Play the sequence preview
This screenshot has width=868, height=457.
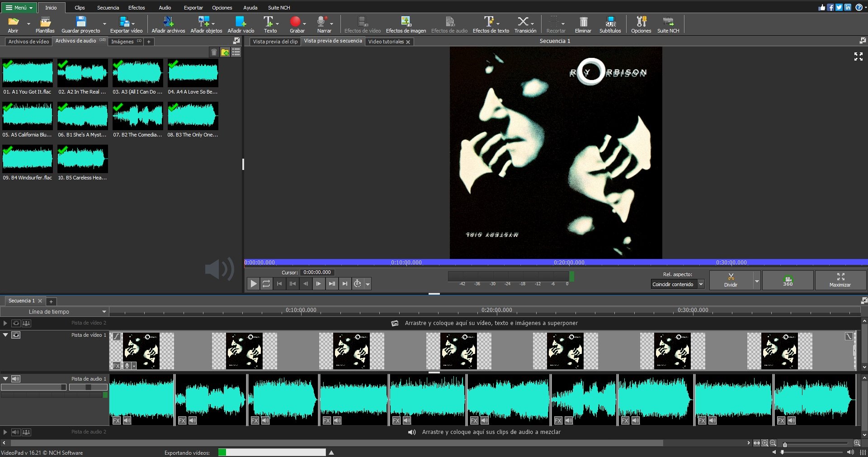click(253, 283)
